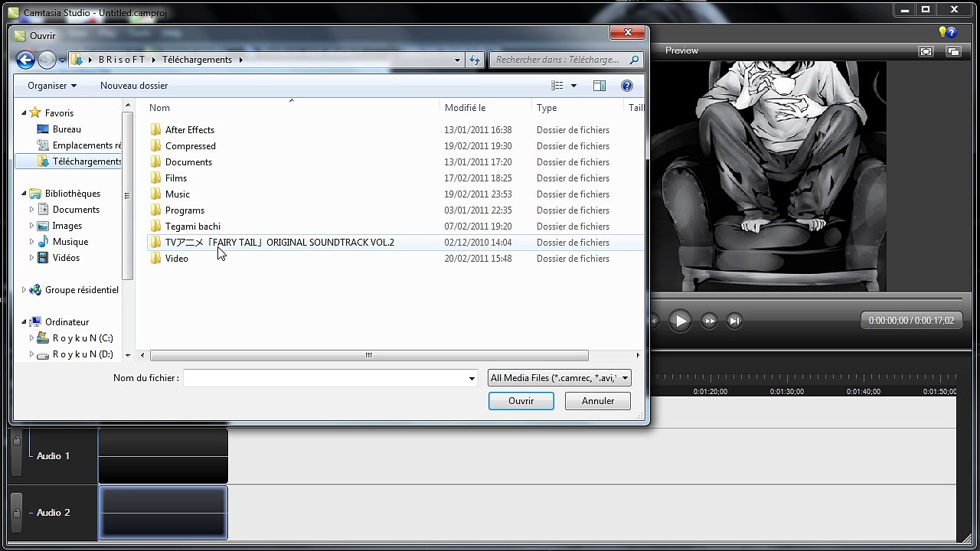
Task: Select the Tegami bachi folder
Action: [193, 227]
